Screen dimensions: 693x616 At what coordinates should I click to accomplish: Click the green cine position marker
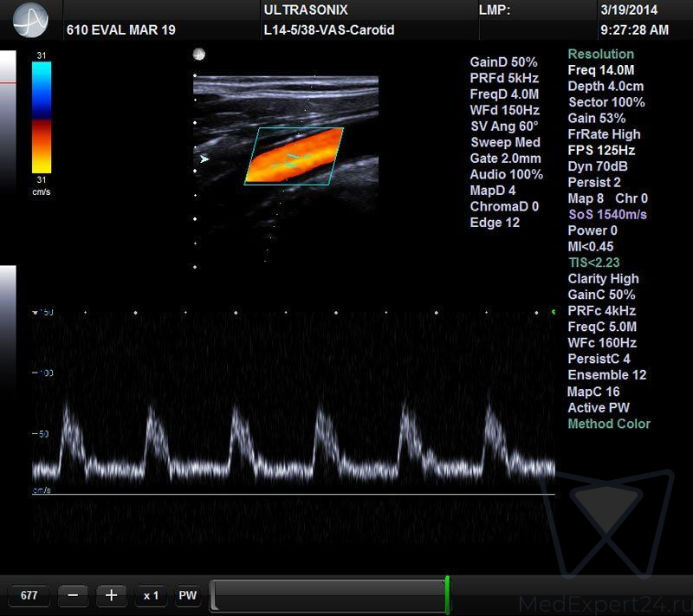447,594
